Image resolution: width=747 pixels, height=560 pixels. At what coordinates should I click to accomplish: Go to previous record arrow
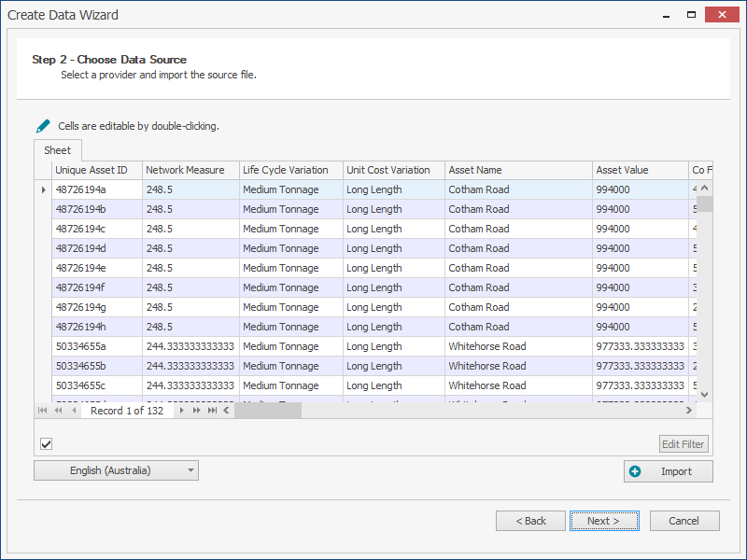pyautogui.click(x=74, y=410)
